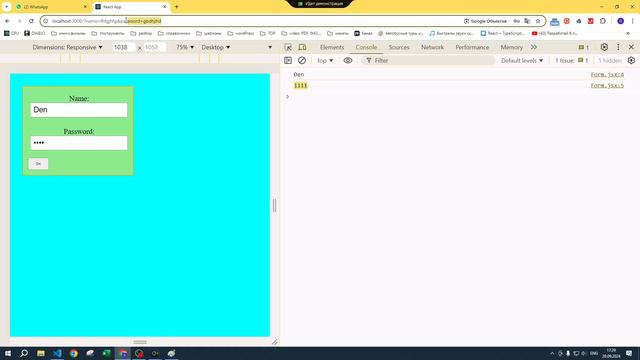This screenshot has height=360, width=640.
Task: Select the Console tab
Action: pos(366,47)
